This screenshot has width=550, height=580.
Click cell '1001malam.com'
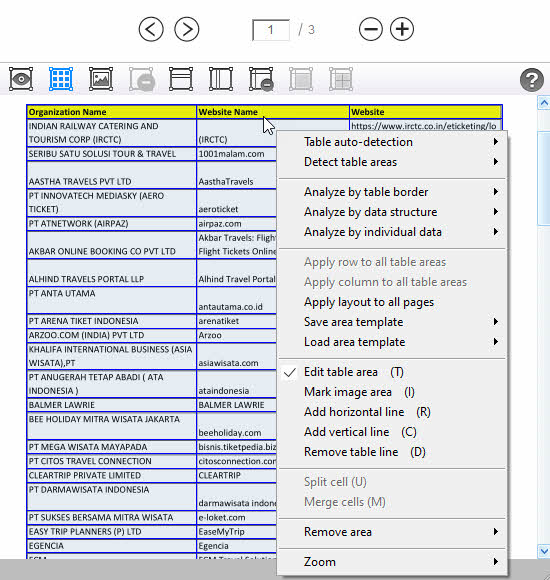(x=237, y=154)
